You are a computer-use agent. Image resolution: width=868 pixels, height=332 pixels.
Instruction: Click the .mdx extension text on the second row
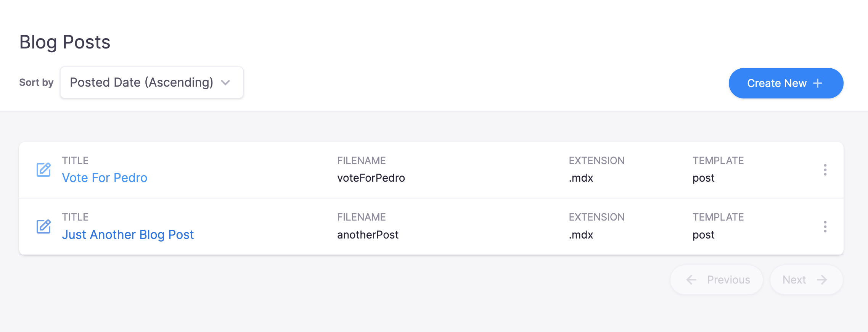pos(580,234)
